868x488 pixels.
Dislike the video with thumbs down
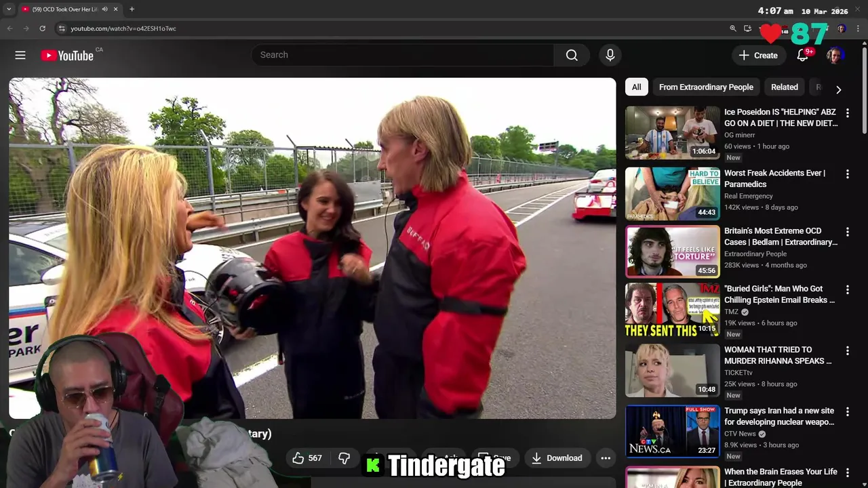pyautogui.click(x=344, y=458)
